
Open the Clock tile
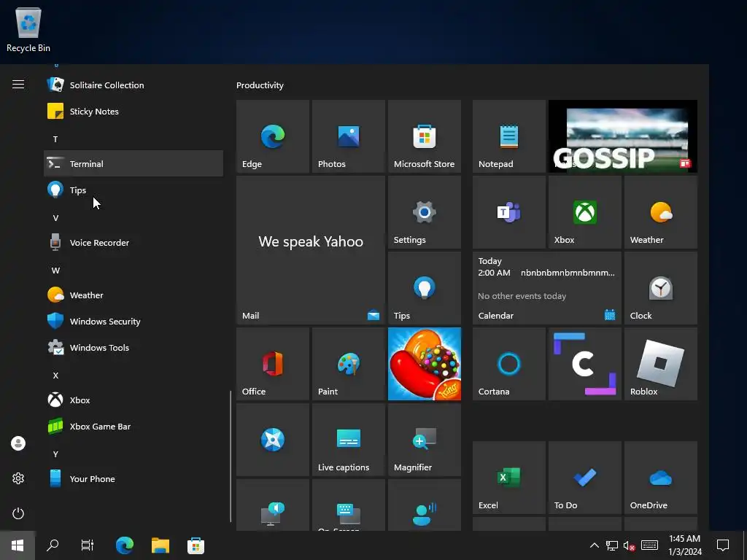661,288
